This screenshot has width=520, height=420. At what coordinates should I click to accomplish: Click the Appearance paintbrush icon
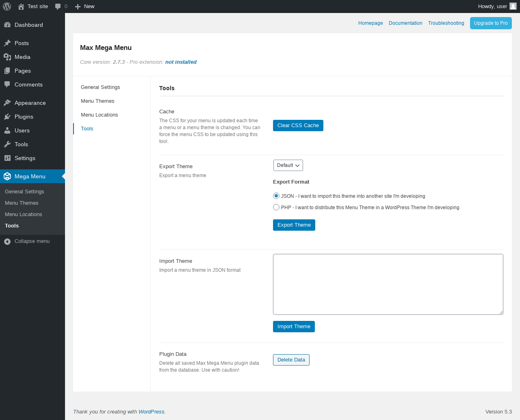coord(7,103)
